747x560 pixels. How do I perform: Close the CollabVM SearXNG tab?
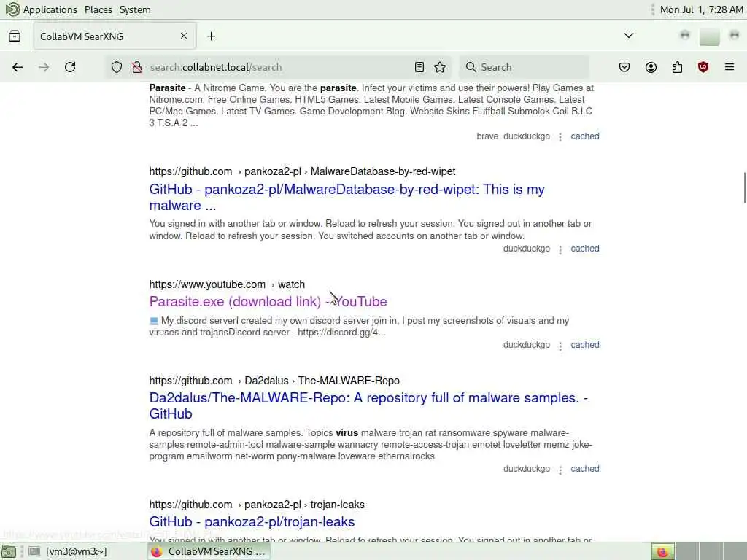184,36
